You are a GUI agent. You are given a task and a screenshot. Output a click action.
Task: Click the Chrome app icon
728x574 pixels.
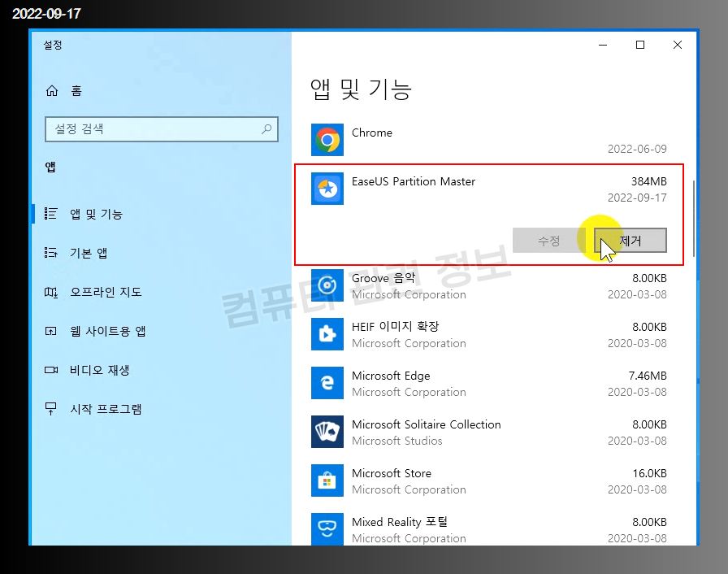(327, 140)
